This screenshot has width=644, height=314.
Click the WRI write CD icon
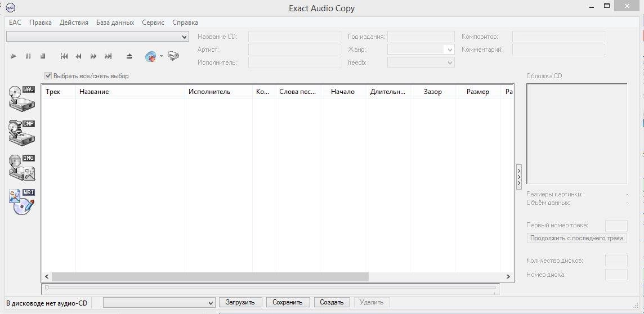pos(22,202)
